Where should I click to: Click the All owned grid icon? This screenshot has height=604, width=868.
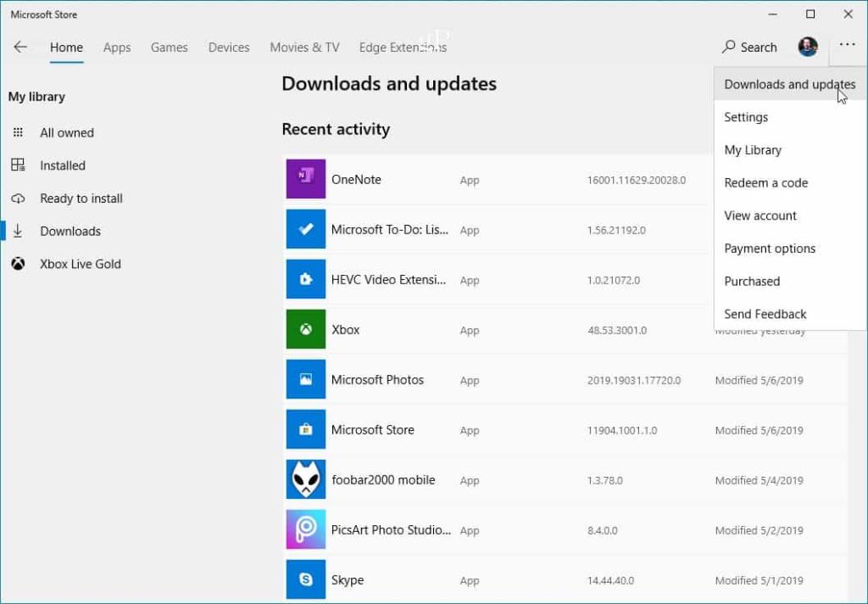click(18, 132)
